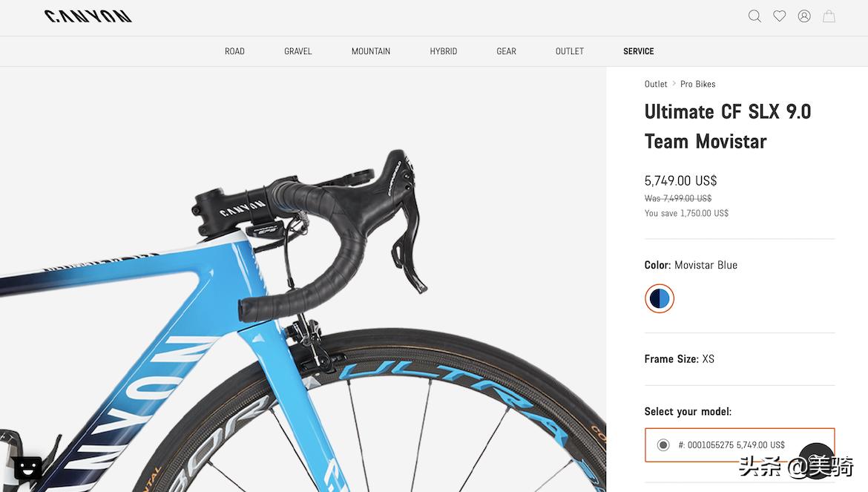Open the wishlist heart icon
Screen dimensions: 868x492
[x=780, y=16]
